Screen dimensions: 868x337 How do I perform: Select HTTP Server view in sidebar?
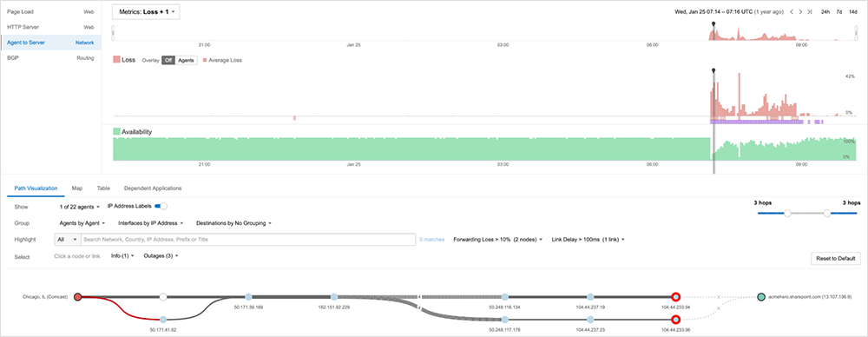[51, 27]
